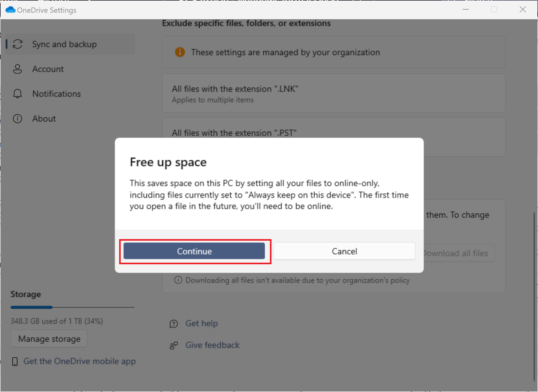Open the Give feedback link
The width and height of the screenshot is (538, 392).
(x=213, y=345)
